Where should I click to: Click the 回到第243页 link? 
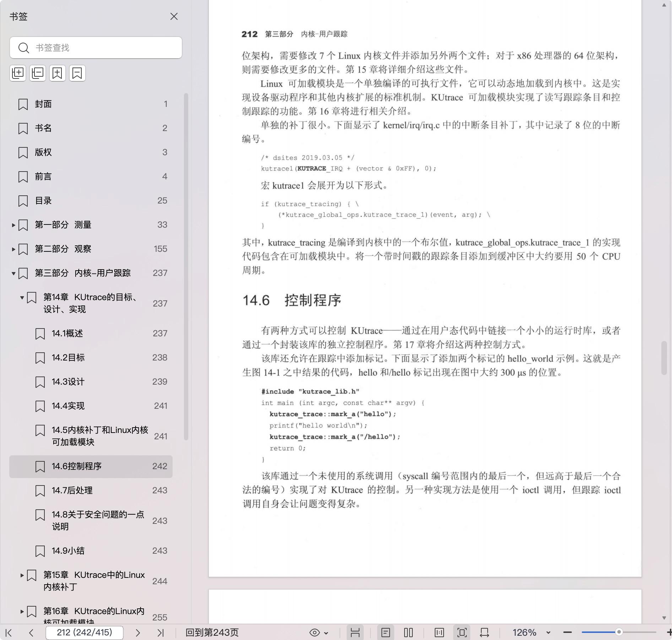pos(212,633)
